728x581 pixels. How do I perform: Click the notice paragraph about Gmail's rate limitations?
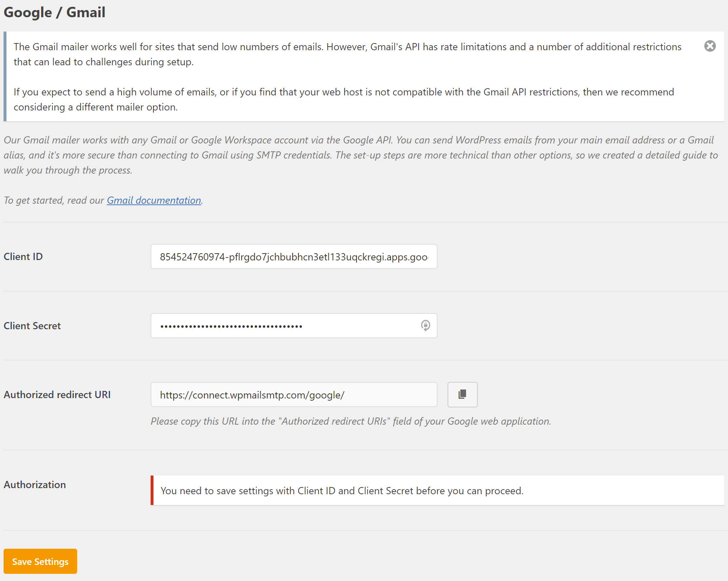click(348, 54)
